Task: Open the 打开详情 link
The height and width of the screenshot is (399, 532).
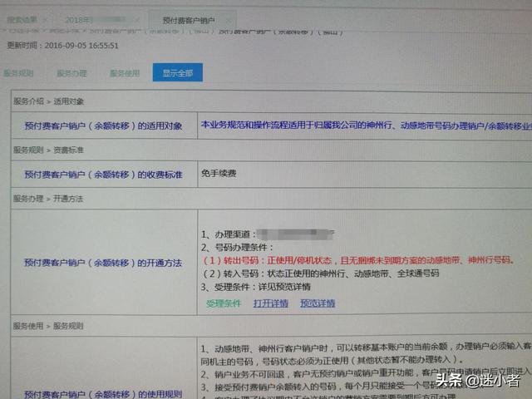Action: click(271, 303)
